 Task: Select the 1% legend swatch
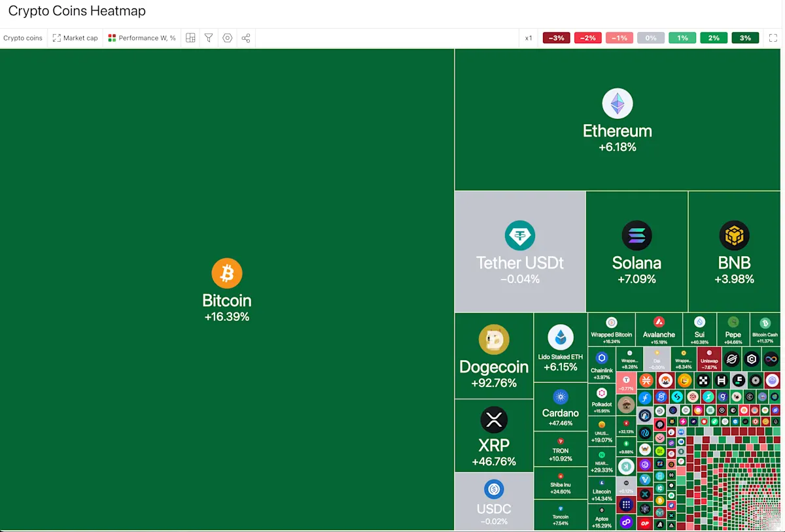click(x=682, y=38)
